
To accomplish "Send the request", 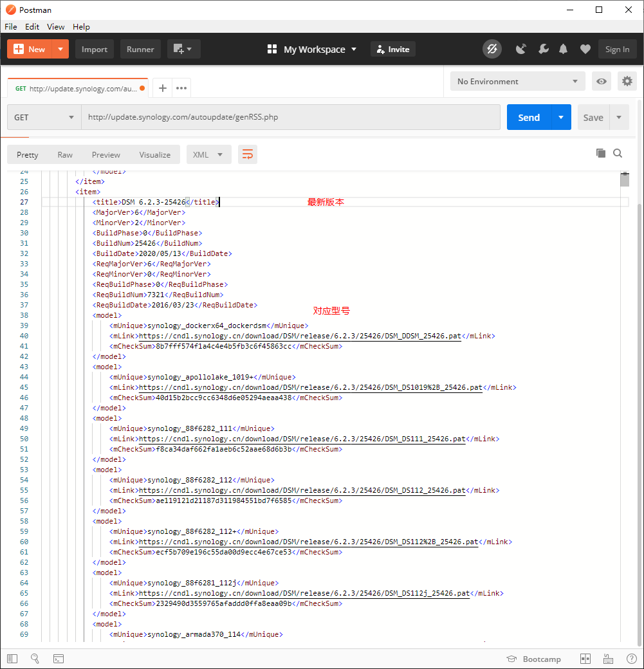I will pos(529,117).
